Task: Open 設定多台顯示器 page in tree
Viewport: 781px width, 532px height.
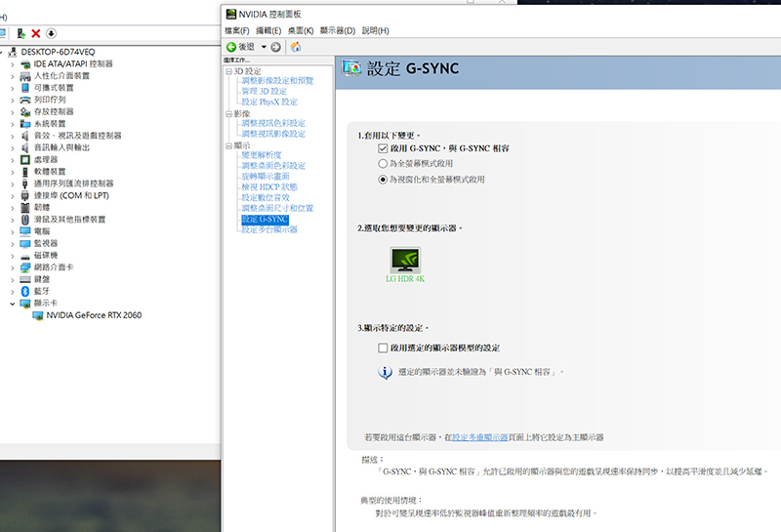Action: (269, 229)
